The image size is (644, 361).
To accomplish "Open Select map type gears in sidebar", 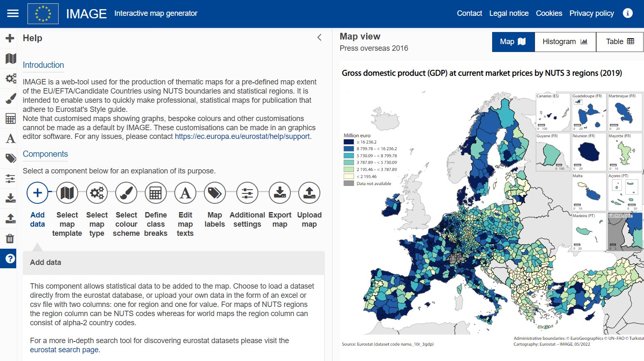I will 10,78.
